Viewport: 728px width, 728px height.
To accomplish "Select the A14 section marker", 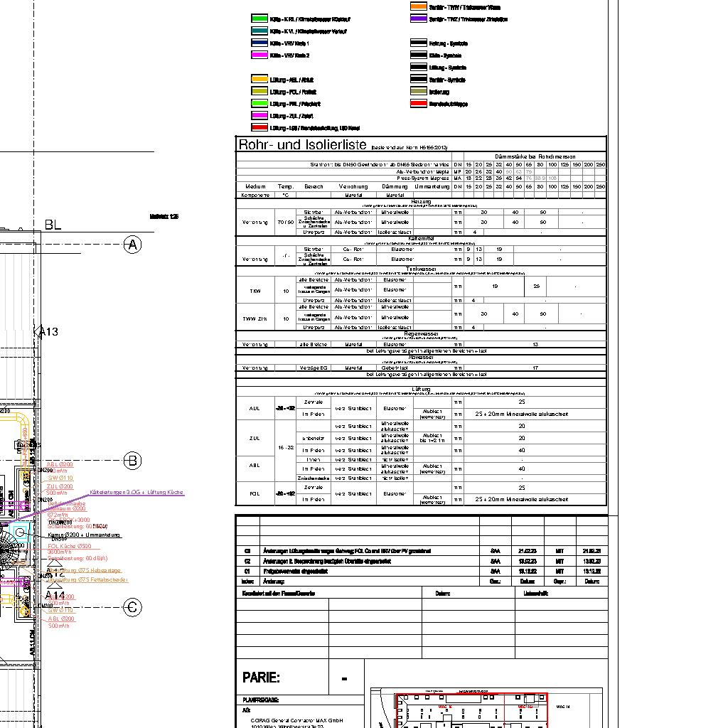I will [55, 595].
